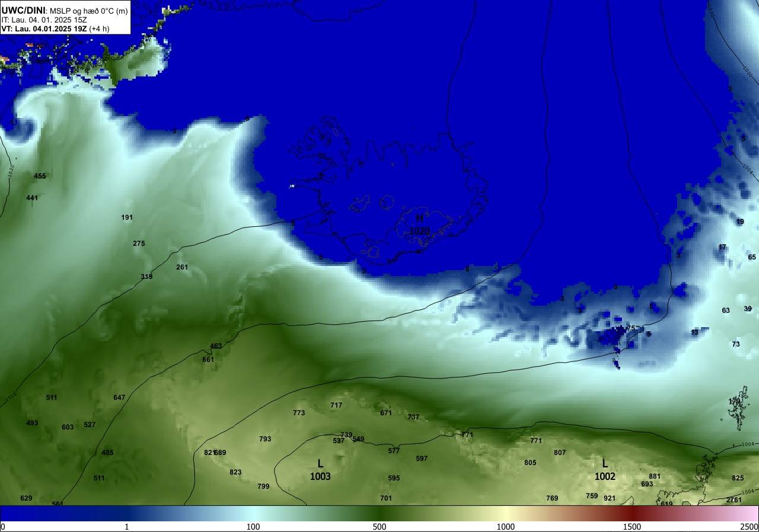This screenshot has height=532, width=759.
Task: Click the 2761 height value
Action: tap(734, 500)
